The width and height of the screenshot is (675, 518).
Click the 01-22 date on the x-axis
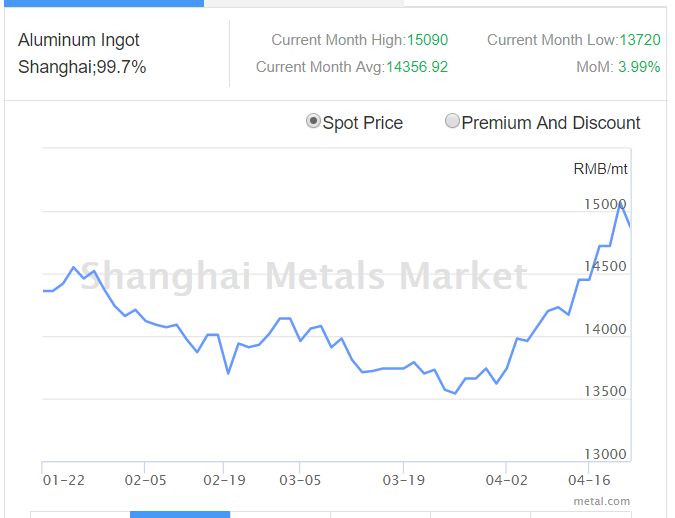(64, 480)
